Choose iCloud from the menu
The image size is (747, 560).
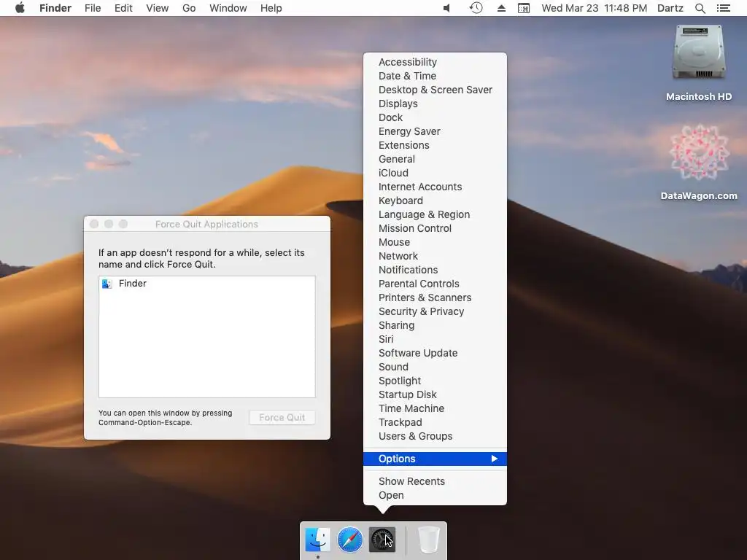[435, 173]
